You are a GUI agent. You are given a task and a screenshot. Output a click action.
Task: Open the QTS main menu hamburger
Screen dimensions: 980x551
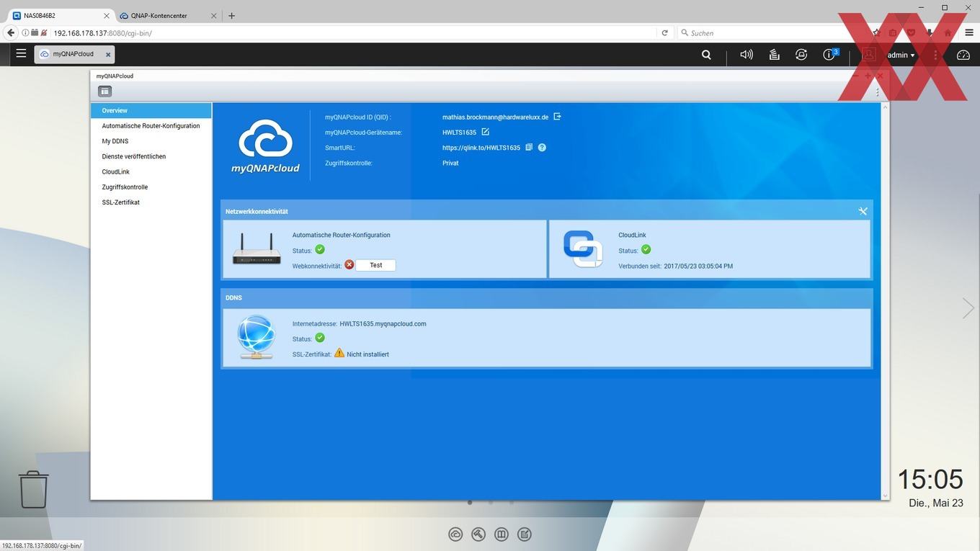(x=21, y=53)
